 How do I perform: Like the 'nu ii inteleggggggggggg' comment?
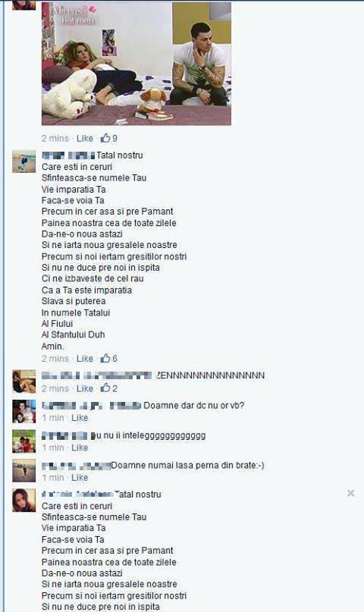click(x=80, y=447)
